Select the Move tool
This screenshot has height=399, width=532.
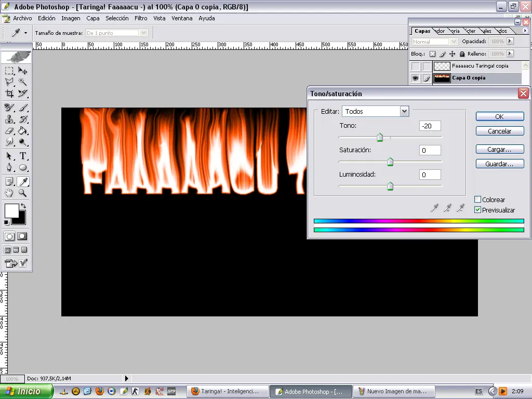pos(23,71)
